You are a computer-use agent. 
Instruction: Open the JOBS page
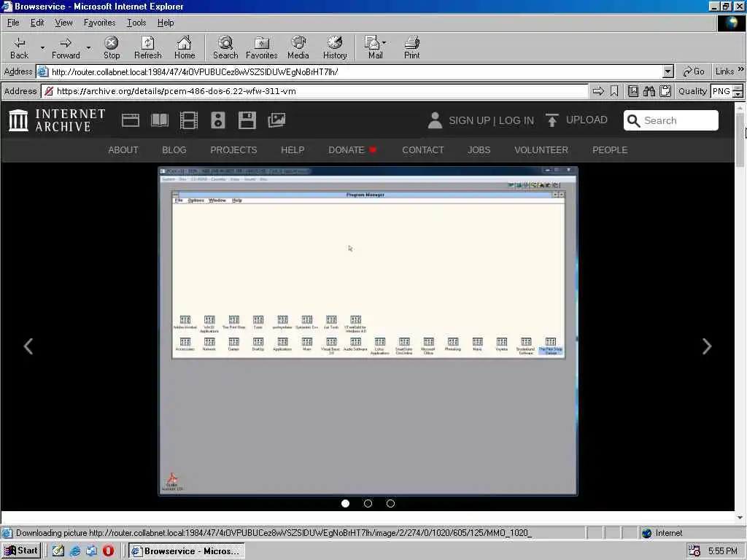pos(479,150)
